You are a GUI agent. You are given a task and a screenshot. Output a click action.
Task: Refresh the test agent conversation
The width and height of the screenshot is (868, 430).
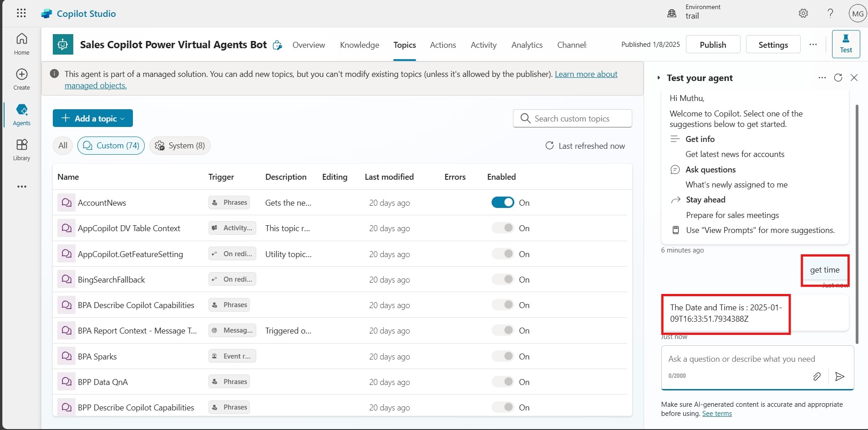(838, 78)
